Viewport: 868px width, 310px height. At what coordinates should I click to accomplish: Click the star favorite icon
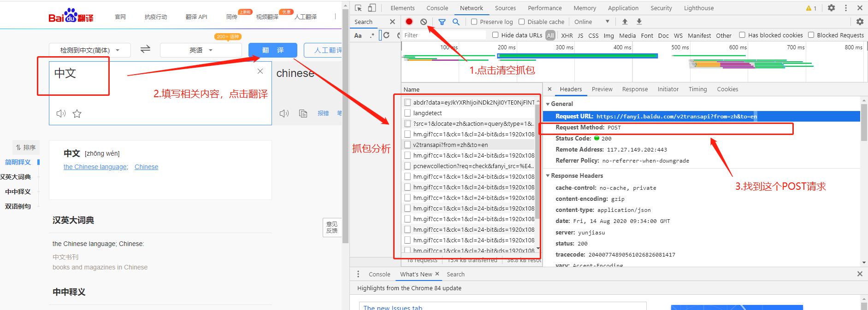pos(77,113)
